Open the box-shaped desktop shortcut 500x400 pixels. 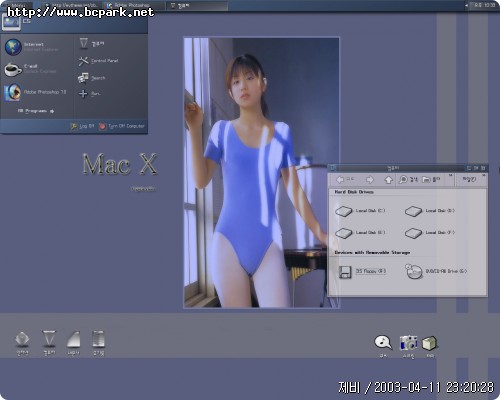(430, 346)
